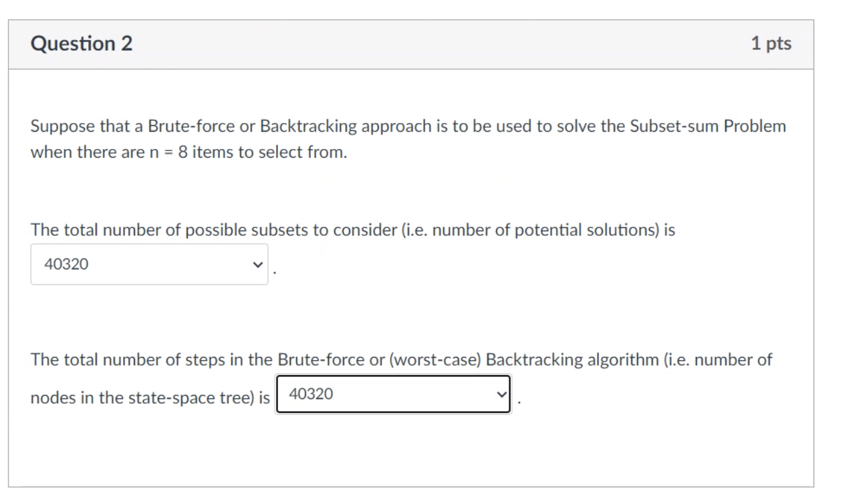The height and width of the screenshot is (504, 857).
Task: Click the 'total number of possible subsets' sentence
Action: click(x=353, y=231)
